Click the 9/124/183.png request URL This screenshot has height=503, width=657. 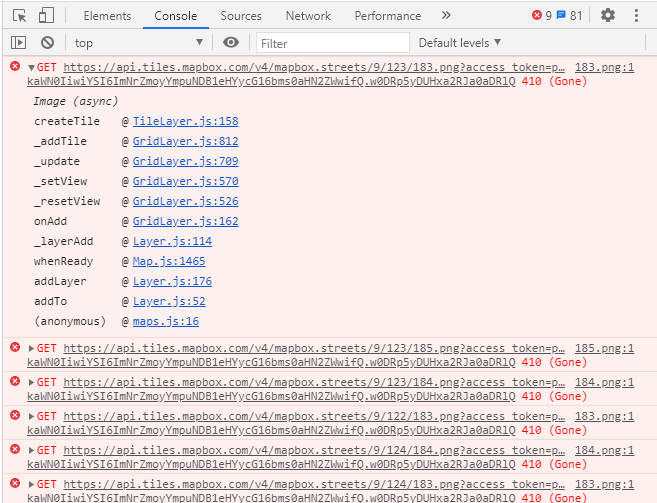click(x=314, y=484)
